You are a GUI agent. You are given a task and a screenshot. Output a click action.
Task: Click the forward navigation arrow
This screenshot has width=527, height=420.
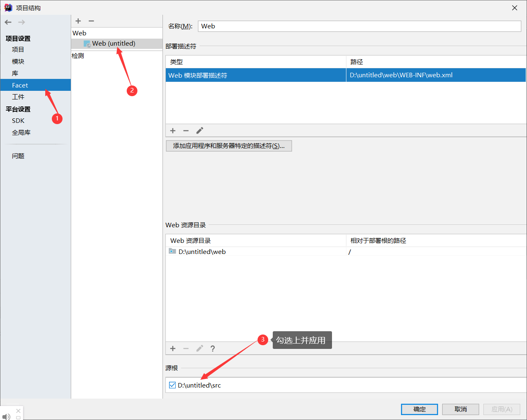point(21,22)
